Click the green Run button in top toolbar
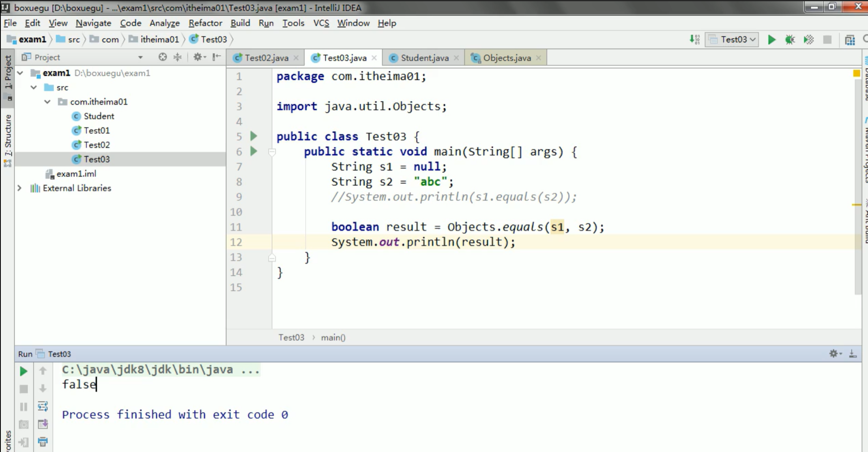The image size is (868, 452). pos(771,40)
